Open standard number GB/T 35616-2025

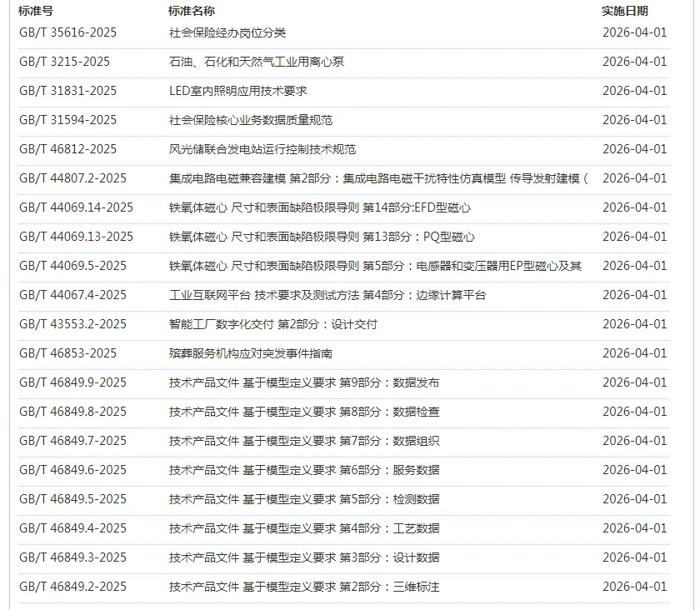click(67, 32)
